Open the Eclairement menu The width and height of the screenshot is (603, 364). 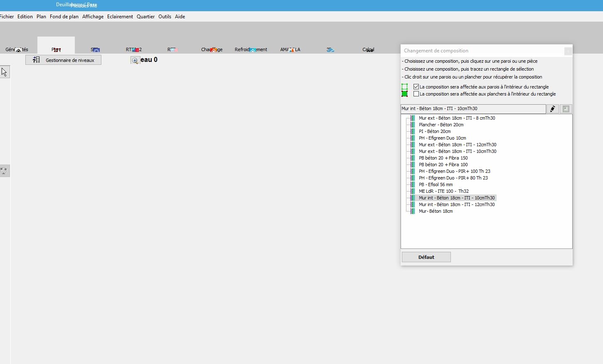tap(120, 17)
